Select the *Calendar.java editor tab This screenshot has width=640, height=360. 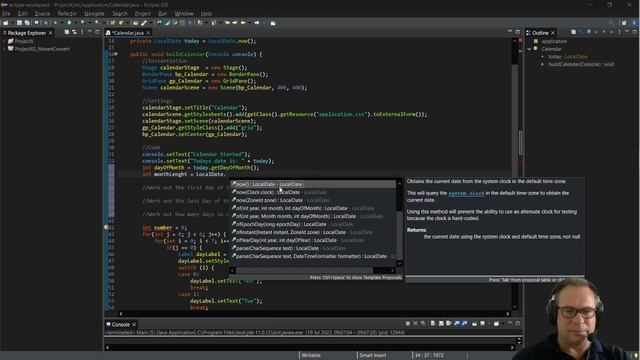tap(128, 33)
